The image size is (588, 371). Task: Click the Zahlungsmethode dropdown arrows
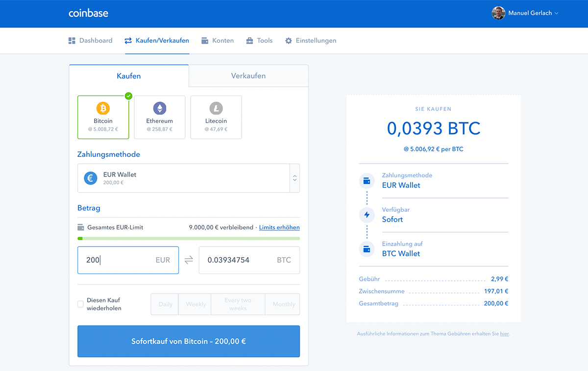click(294, 178)
